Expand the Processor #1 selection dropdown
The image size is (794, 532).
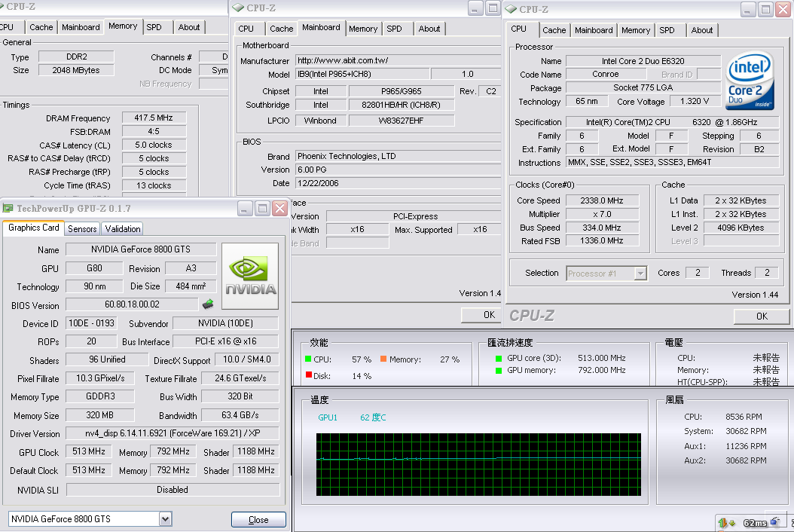coord(640,274)
